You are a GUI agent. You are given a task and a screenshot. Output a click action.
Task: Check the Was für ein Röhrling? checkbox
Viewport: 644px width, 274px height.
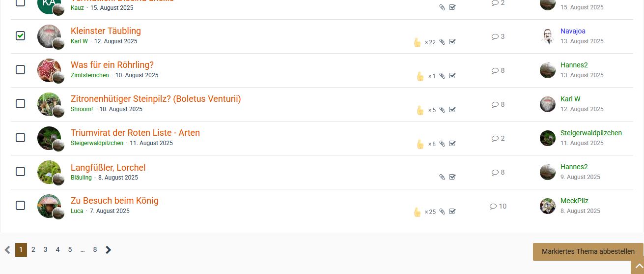coord(20,70)
